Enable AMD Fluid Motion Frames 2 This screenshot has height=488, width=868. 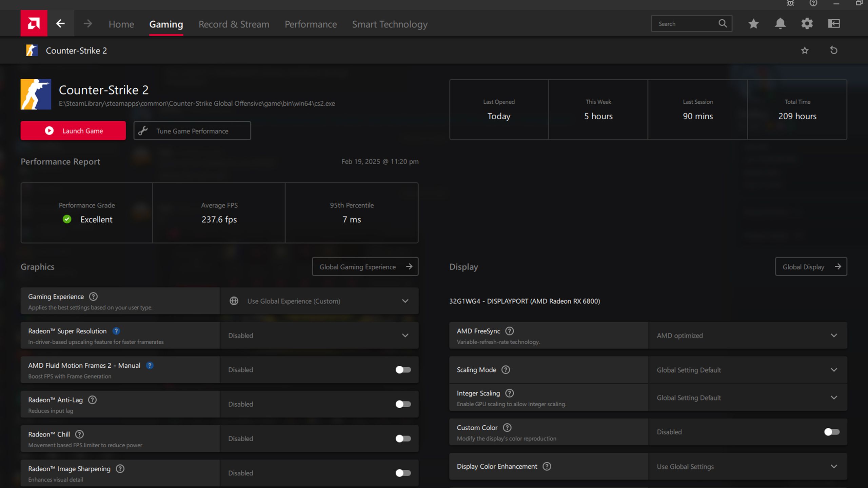click(403, 370)
